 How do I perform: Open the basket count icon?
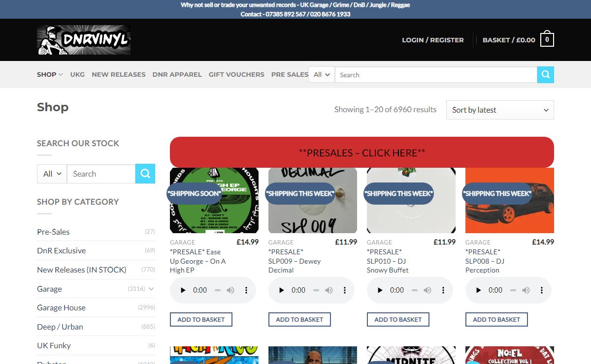(x=547, y=40)
